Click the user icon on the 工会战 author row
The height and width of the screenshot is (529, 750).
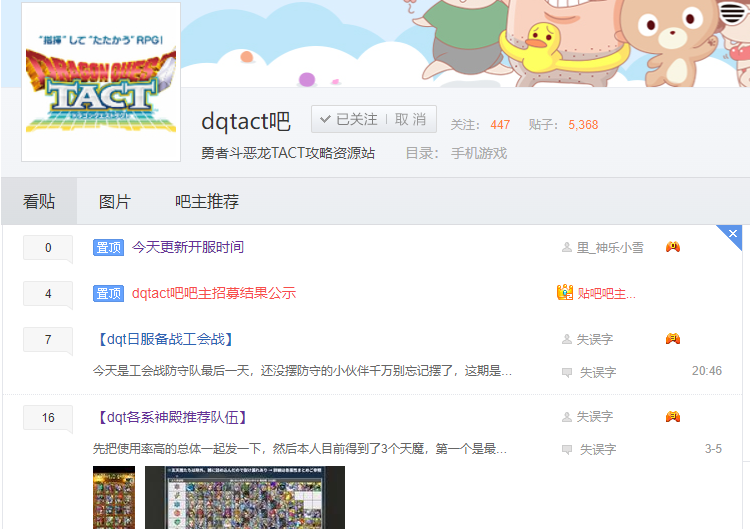pyautogui.click(x=567, y=340)
